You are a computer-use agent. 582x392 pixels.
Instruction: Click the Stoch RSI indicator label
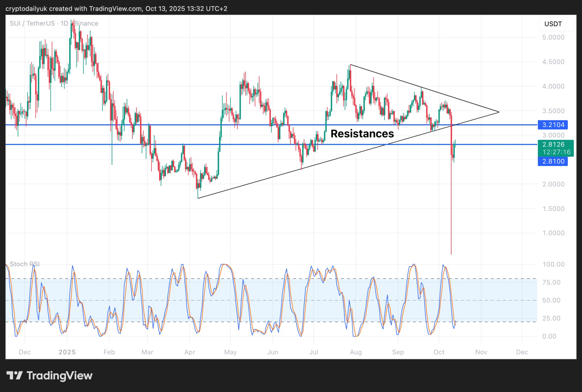(24, 264)
